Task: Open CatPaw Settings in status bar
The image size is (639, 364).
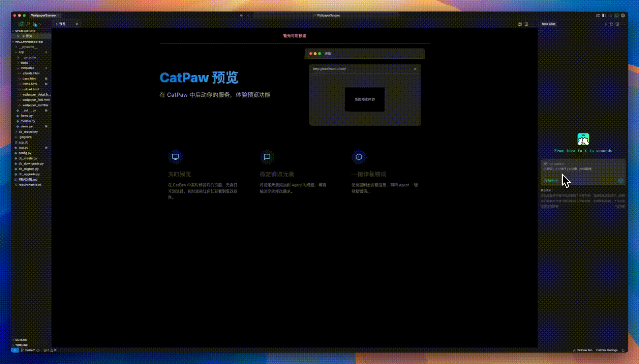Action: [607, 350]
